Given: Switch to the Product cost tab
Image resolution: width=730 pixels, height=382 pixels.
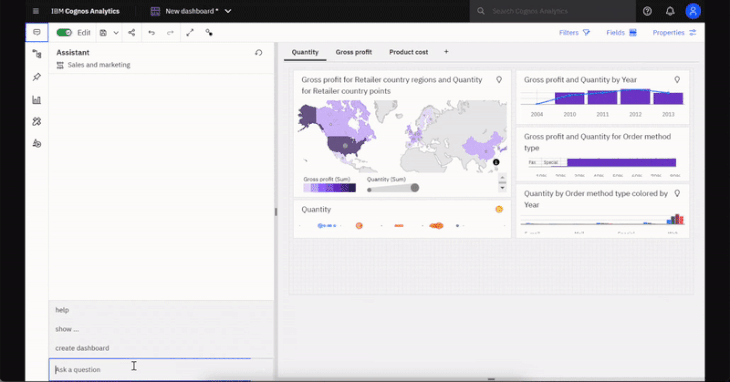Looking at the screenshot, I should click(x=408, y=52).
